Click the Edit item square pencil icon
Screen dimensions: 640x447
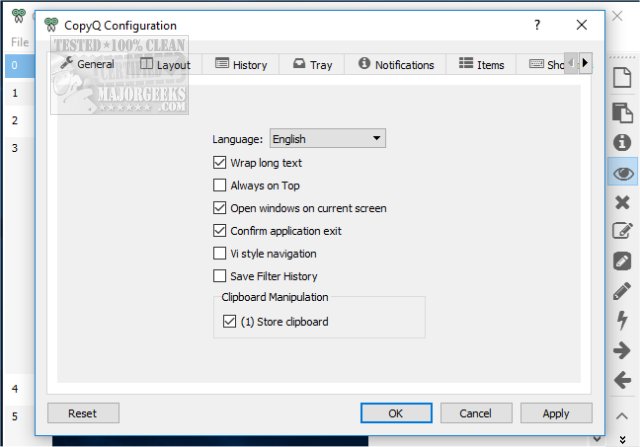(x=622, y=231)
